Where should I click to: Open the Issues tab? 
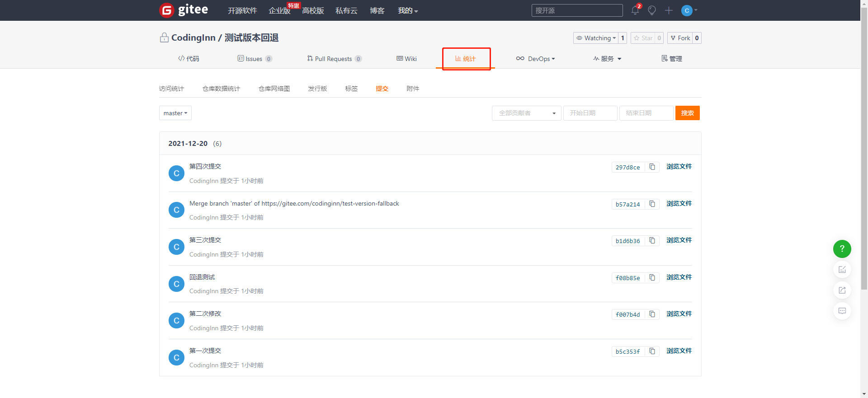click(255, 59)
